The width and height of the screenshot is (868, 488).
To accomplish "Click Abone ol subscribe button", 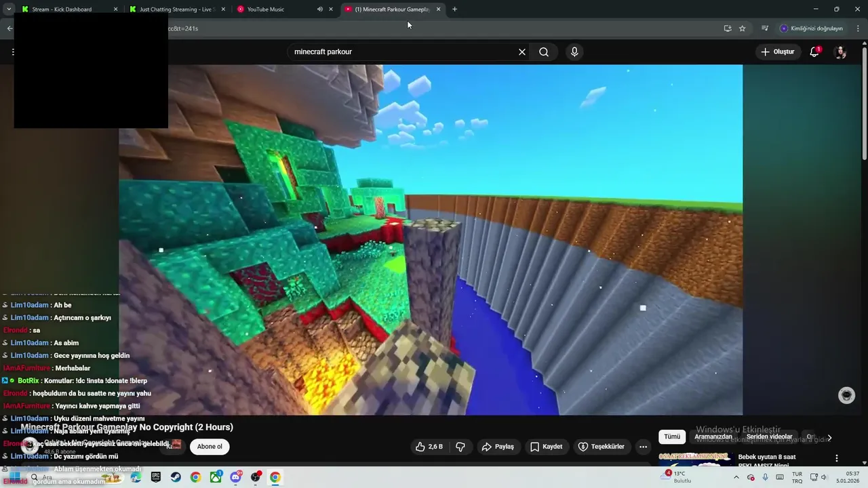I will tap(210, 447).
